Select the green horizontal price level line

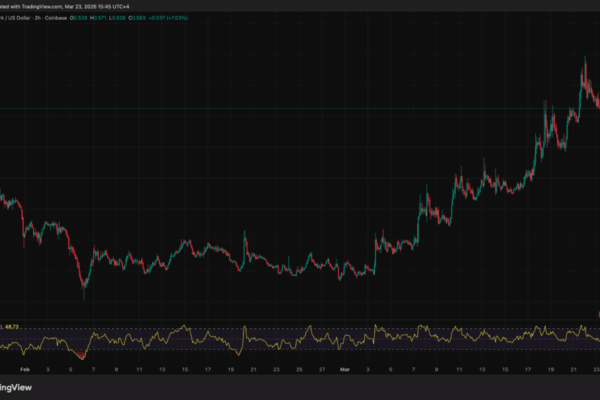point(300,107)
